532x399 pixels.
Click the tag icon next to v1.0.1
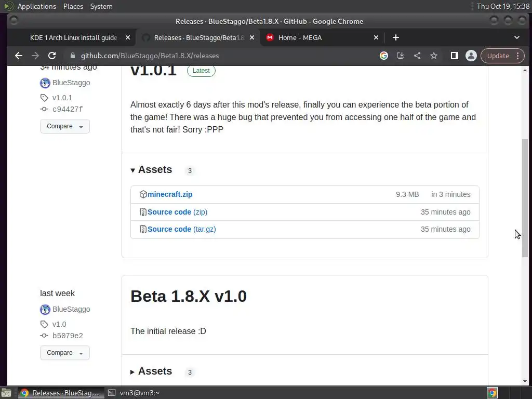(x=44, y=98)
